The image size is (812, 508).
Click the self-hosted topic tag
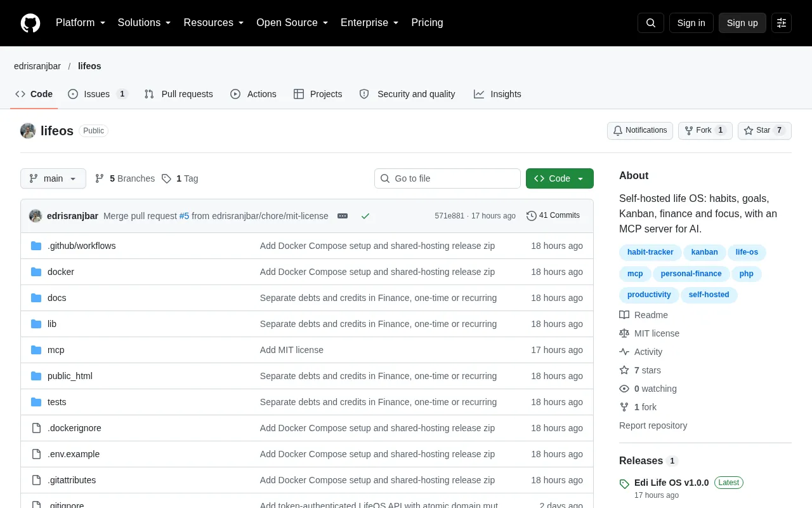point(709,295)
